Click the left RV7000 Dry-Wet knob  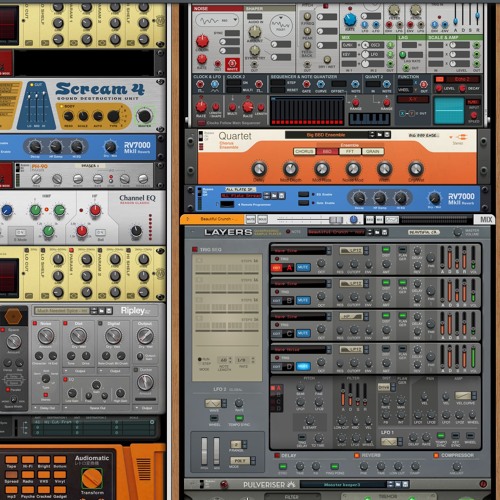(110, 146)
